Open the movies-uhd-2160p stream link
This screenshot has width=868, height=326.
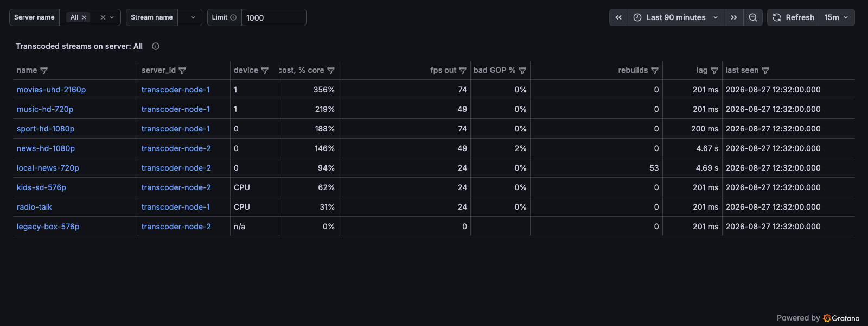pyautogui.click(x=52, y=90)
